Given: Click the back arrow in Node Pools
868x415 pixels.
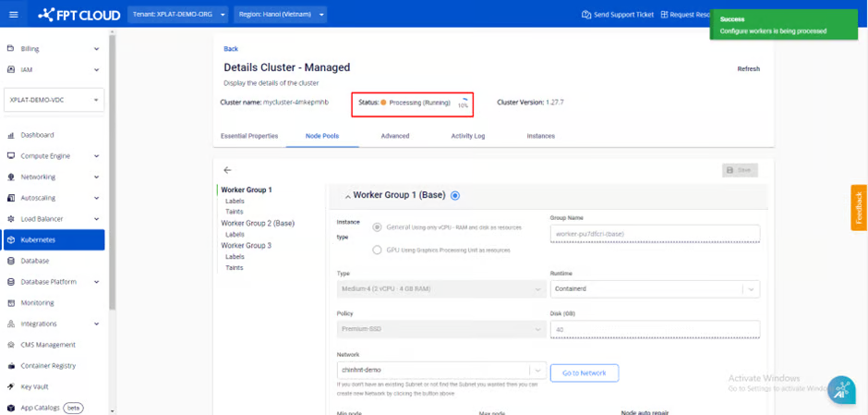Looking at the screenshot, I should pos(227,170).
